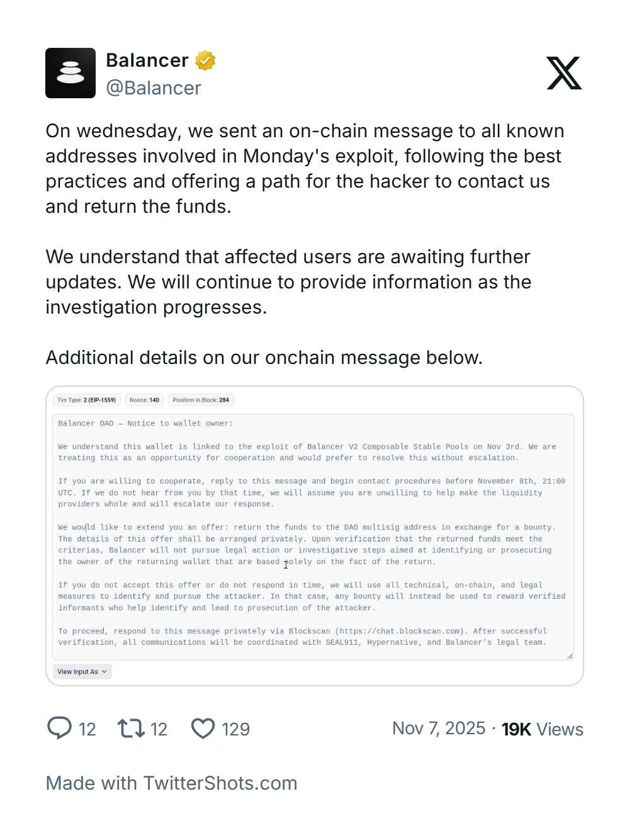
Task: Click the tweet's first paragraph text
Action: (305, 168)
